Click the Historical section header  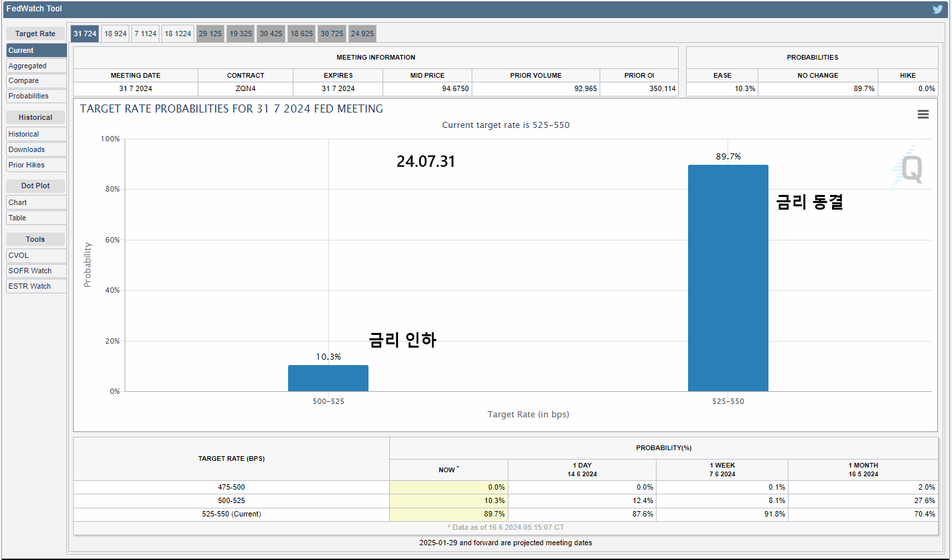36,117
